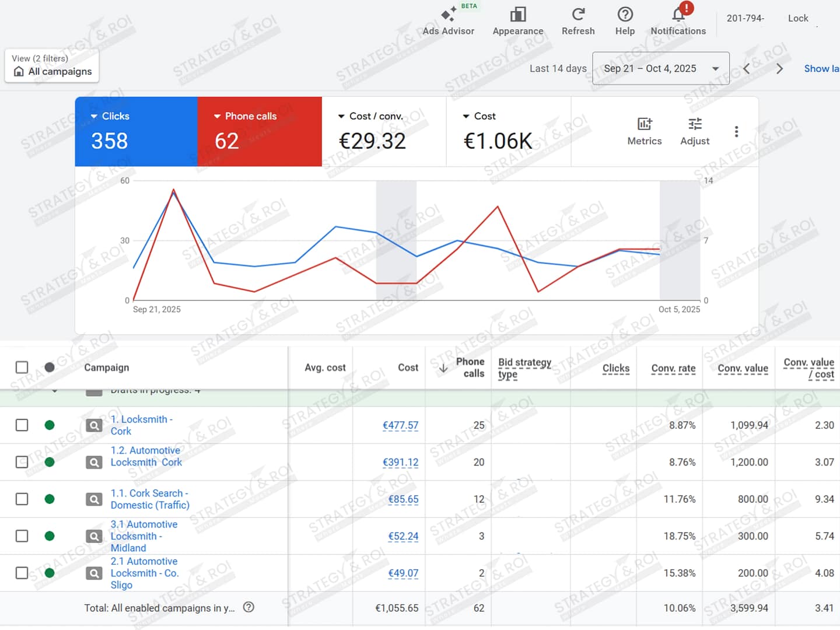Select the 1. Locksmith - Cork checkbox

[x=22, y=425]
